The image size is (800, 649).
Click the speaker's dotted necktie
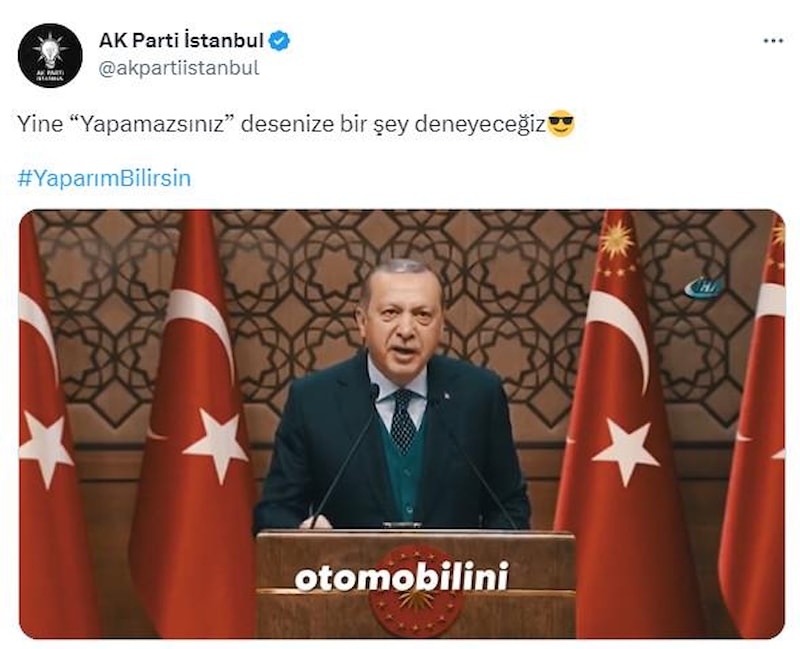403,421
